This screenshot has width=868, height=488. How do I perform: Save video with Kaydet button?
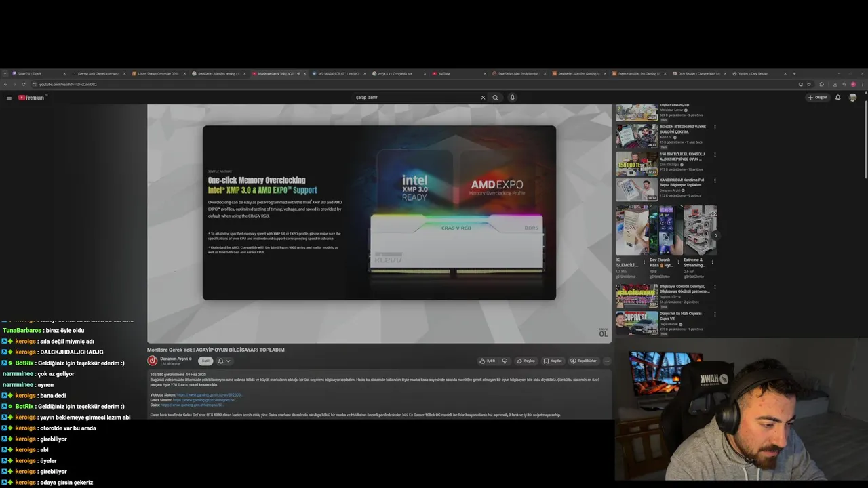point(553,361)
